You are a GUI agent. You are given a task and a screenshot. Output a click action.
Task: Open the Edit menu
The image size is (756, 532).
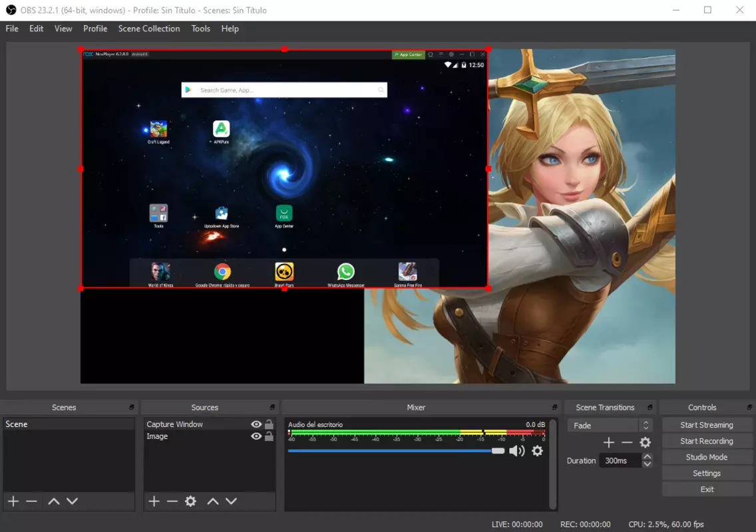36,29
